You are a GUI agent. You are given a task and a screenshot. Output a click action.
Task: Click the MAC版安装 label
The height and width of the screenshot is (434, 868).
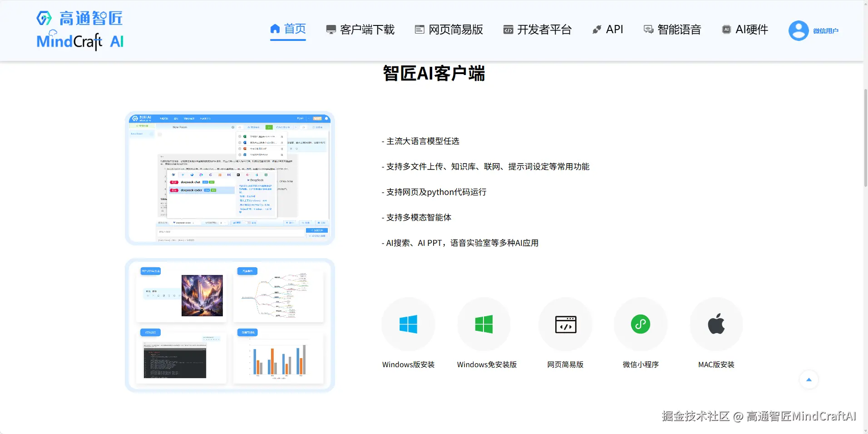tap(716, 364)
